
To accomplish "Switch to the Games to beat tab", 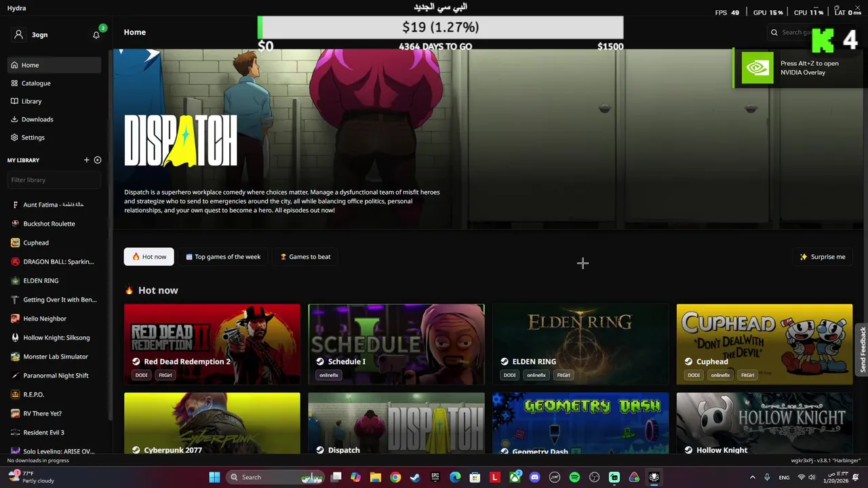I will pyautogui.click(x=305, y=257).
